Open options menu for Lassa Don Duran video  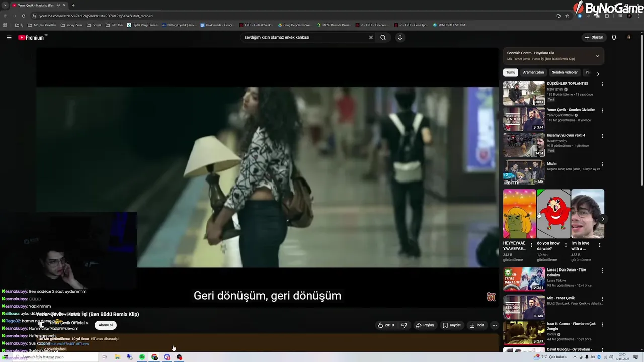click(602, 270)
